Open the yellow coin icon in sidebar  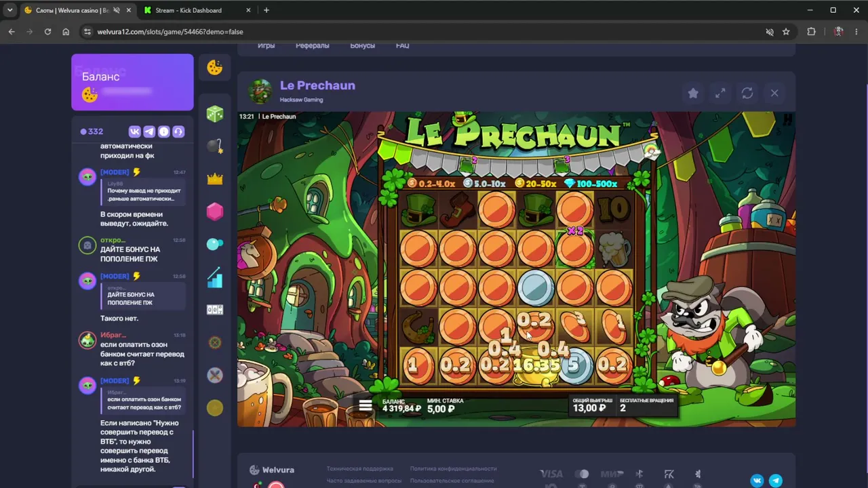pyautogui.click(x=215, y=407)
